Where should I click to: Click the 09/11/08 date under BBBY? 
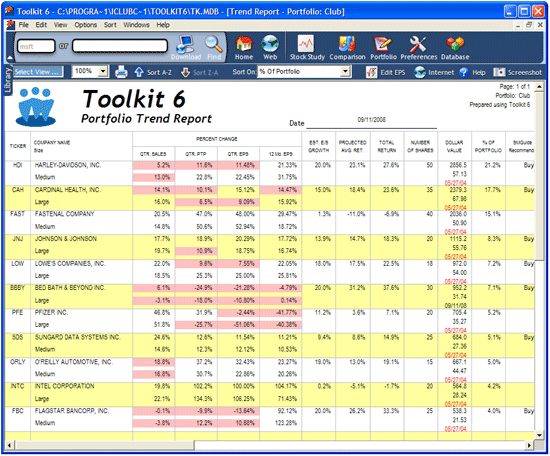(456, 306)
